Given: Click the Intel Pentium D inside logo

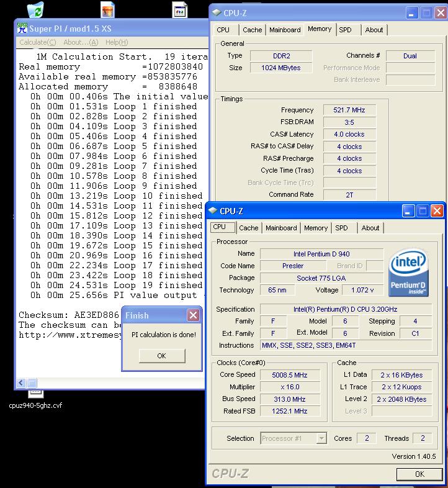Looking at the screenshot, I should [408, 272].
